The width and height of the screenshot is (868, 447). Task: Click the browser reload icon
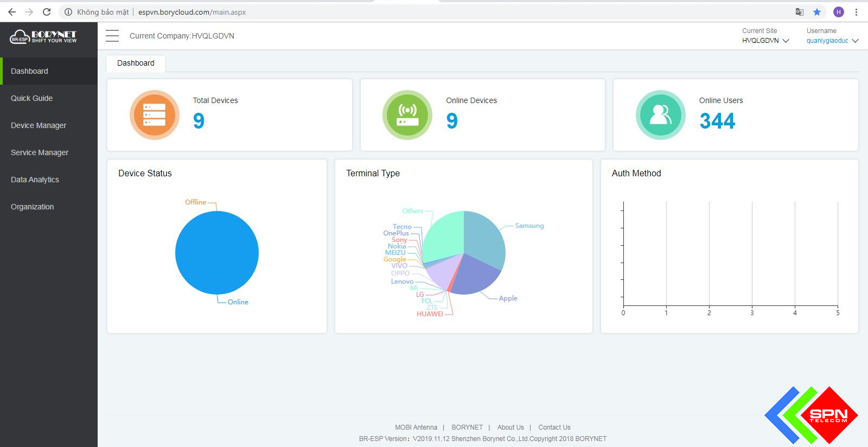click(47, 12)
